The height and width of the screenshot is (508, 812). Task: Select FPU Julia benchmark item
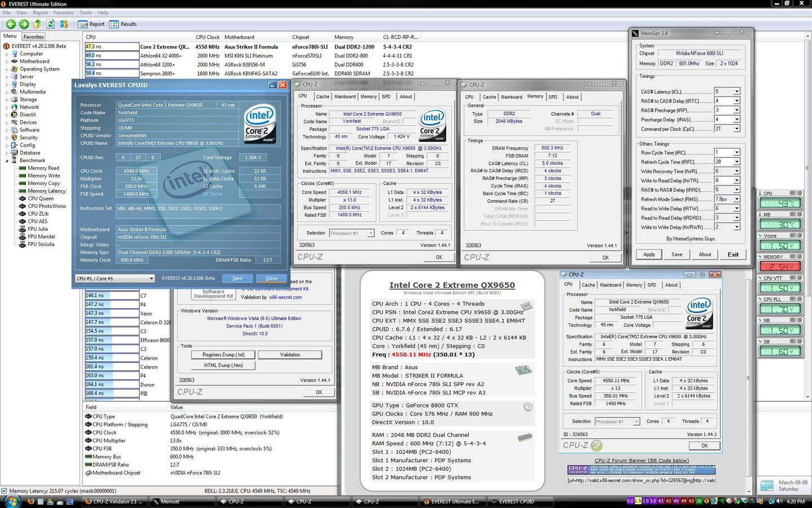(34, 229)
